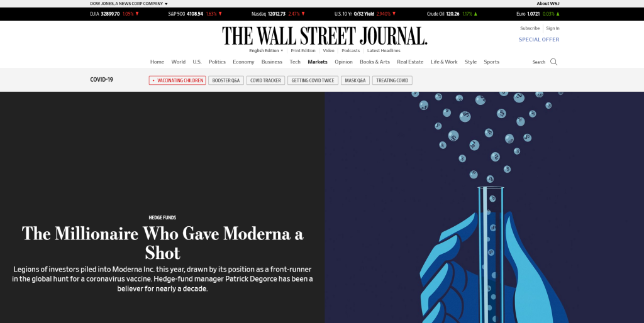Open the U.S. section
The image size is (644, 323).
click(x=197, y=62)
